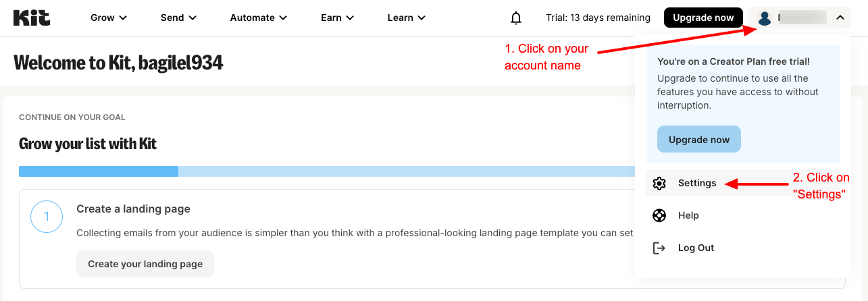
Task: Click the Settings gear icon
Action: tap(659, 184)
